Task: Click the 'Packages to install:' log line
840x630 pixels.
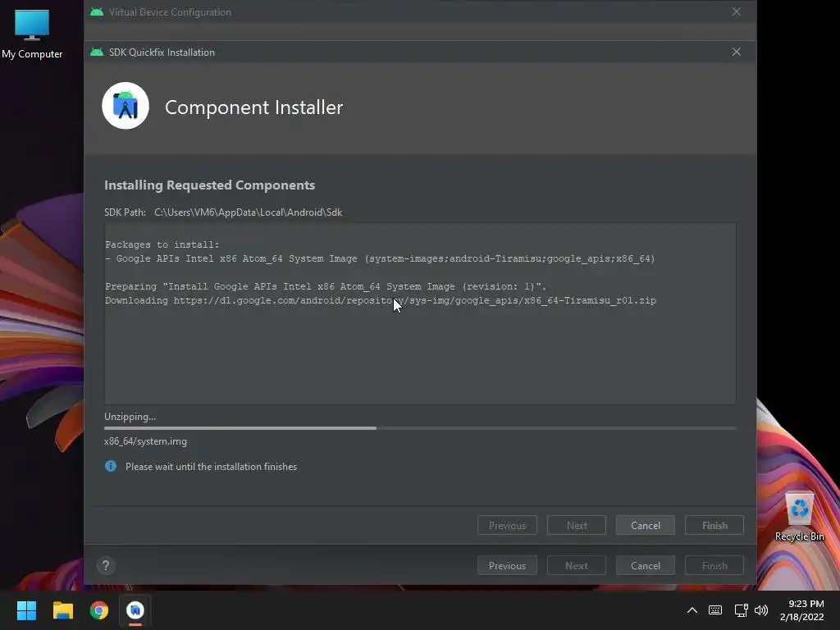Action: pos(162,244)
